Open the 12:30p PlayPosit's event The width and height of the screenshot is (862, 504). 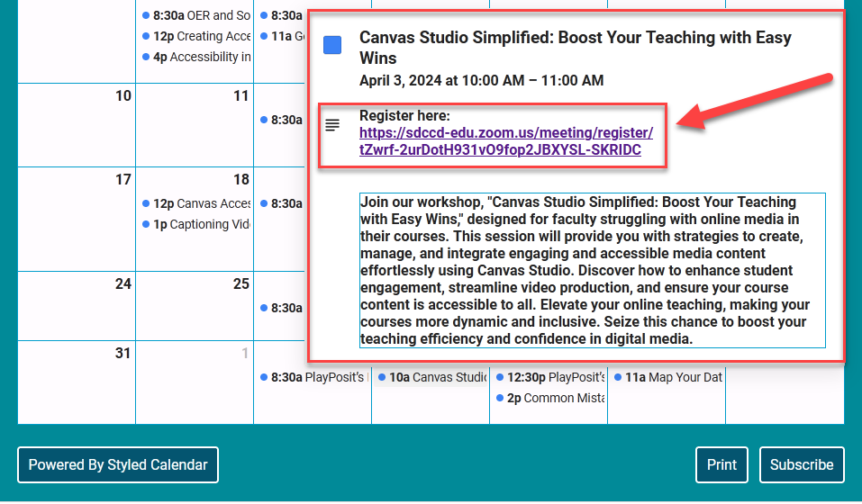click(x=549, y=377)
